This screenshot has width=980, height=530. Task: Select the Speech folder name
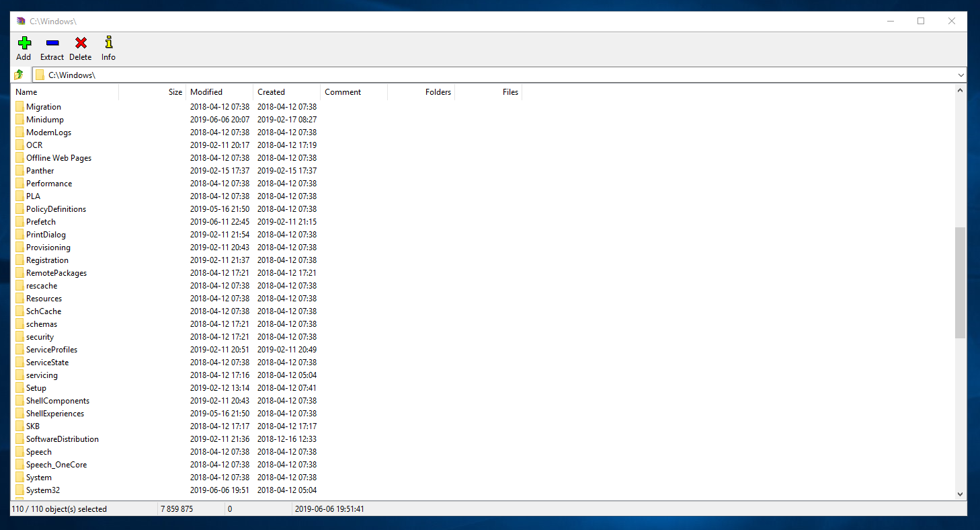39,452
